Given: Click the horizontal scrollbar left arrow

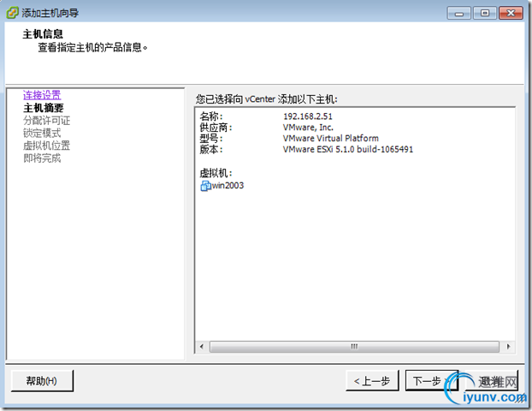Looking at the screenshot, I should tap(202, 347).
